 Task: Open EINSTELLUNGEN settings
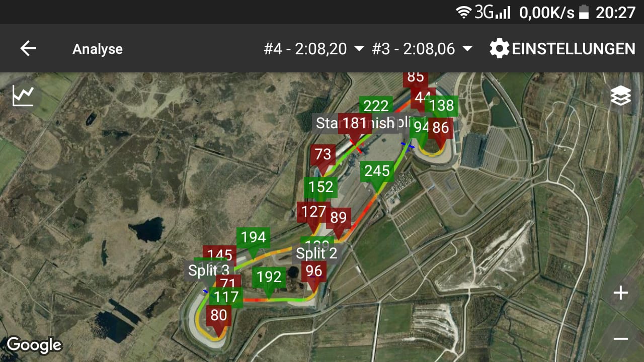tap(573, 49)
